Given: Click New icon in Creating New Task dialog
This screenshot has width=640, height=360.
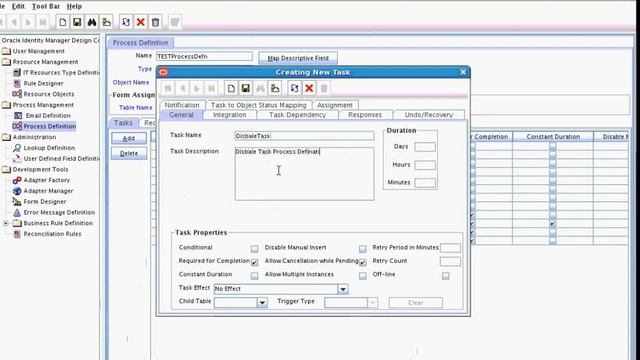Looking at the screenshot, I should coord(231,88).
